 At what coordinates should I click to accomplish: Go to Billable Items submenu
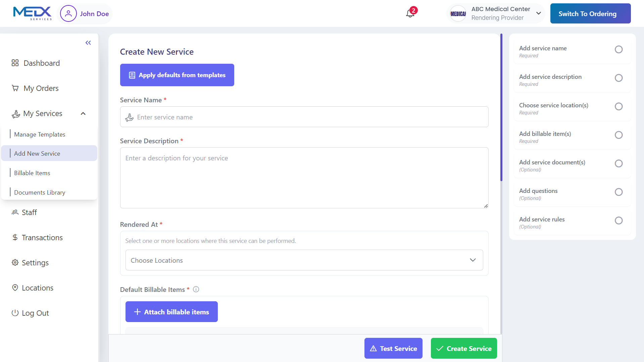coord(32,173)
